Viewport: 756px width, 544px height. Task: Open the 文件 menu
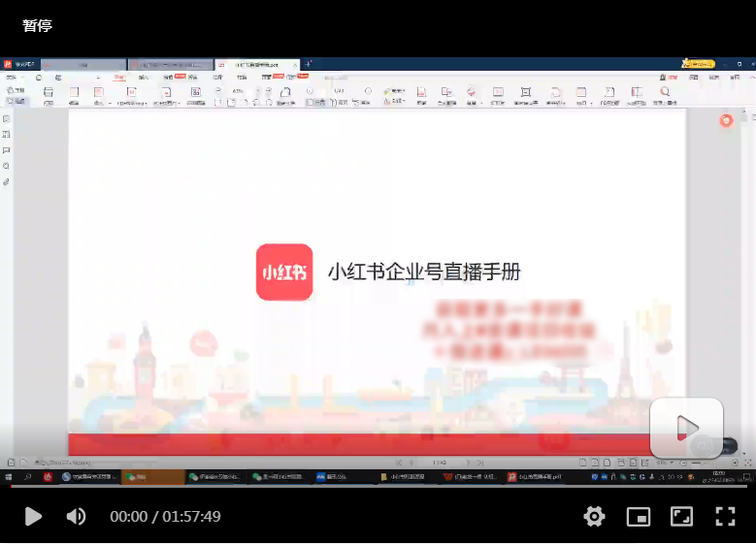coord(11,78)
